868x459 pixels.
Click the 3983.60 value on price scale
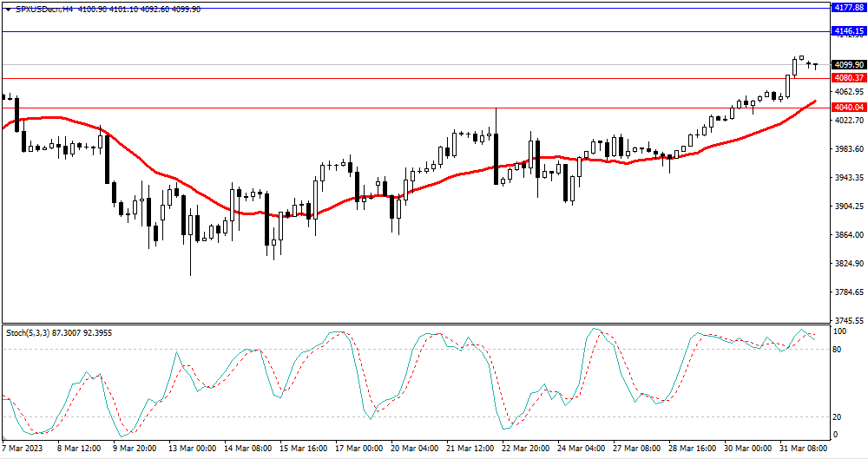849,149
